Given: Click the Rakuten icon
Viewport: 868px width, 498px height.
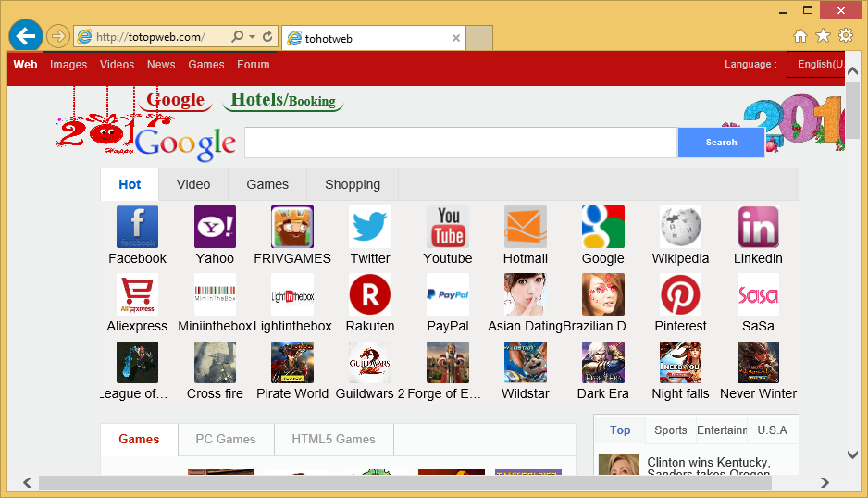Looking at the screenshot, I should [370, 294].
